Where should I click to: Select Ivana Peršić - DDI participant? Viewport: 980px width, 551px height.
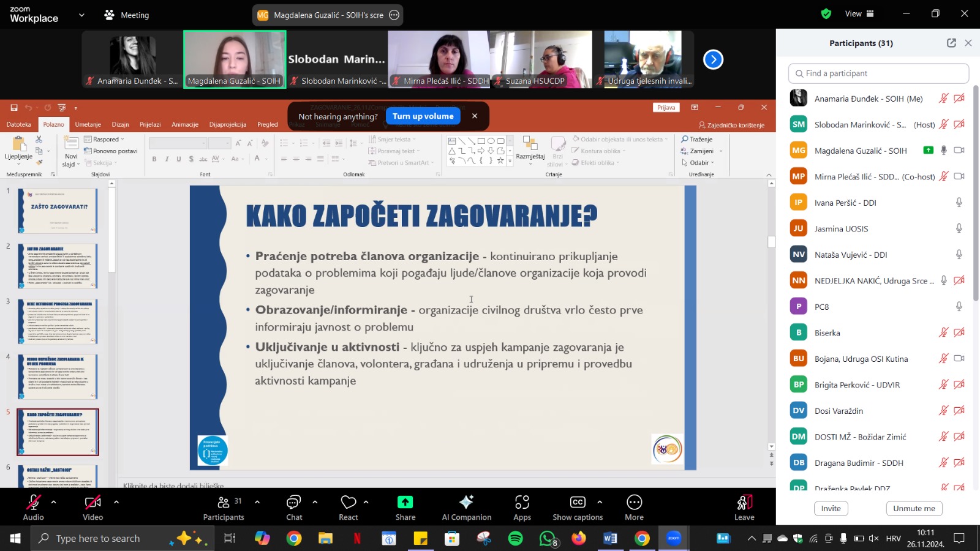tap(878, 203)
